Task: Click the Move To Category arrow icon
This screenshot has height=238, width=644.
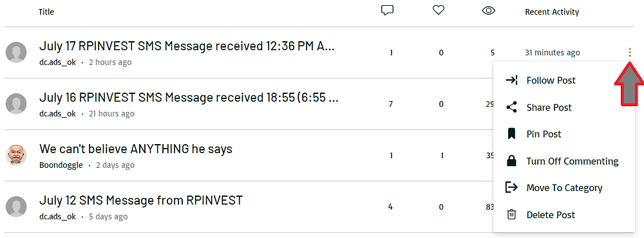Action: pyautogui.click(x=511, y=188)
